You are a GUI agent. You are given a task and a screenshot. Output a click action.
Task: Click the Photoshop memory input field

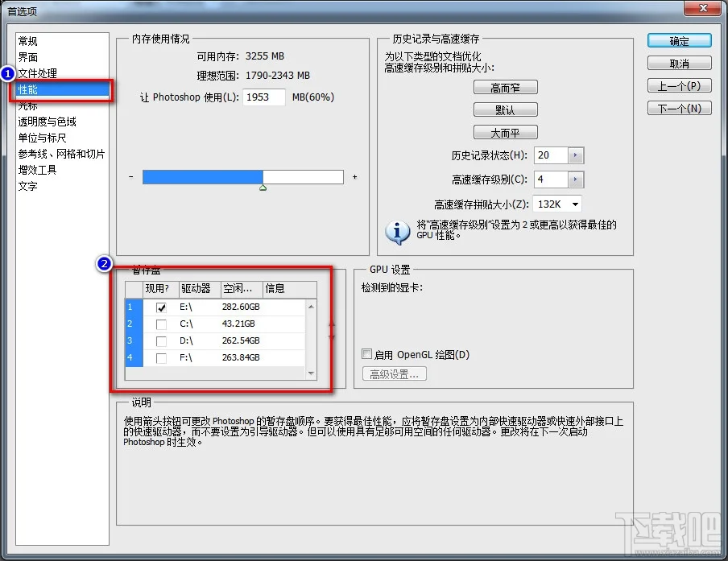pos(266,97)
